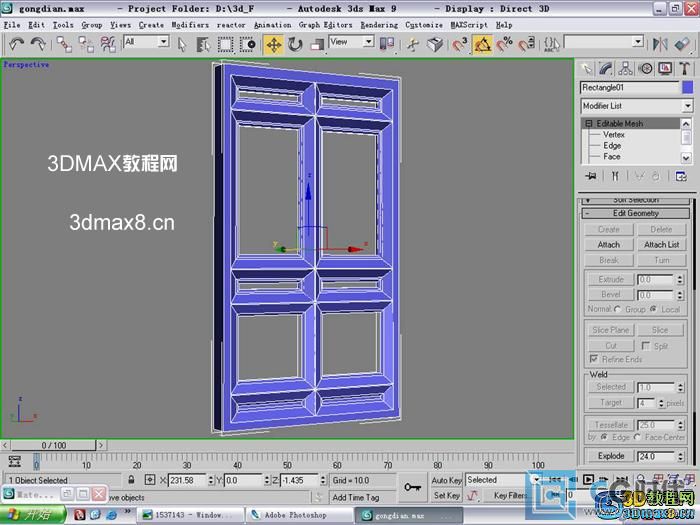Open the Create command panel tab

pos(587,68)
